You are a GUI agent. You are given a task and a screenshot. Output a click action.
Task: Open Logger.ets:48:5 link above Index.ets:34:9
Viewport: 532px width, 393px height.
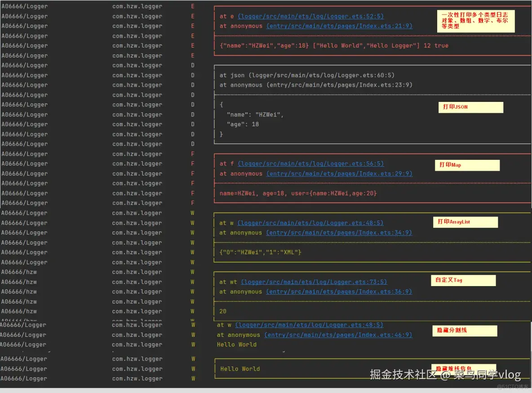point(310,223)
